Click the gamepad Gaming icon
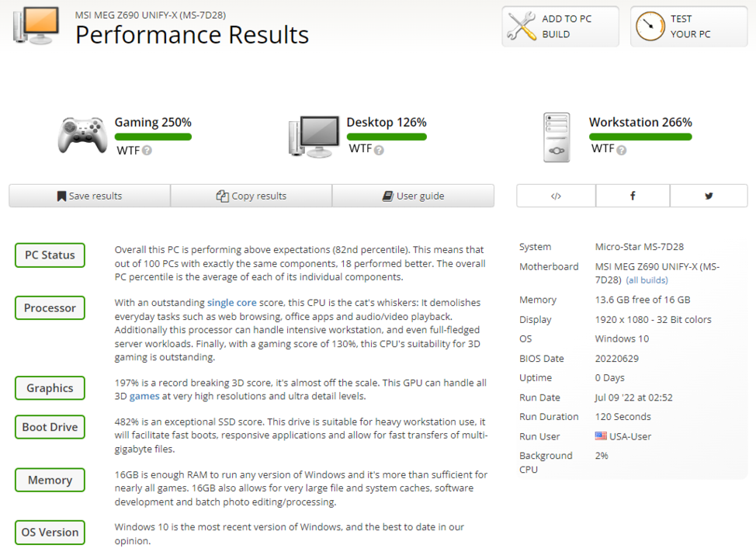The width and height of the screenshot is (756, 559). (x=81, y=134)
